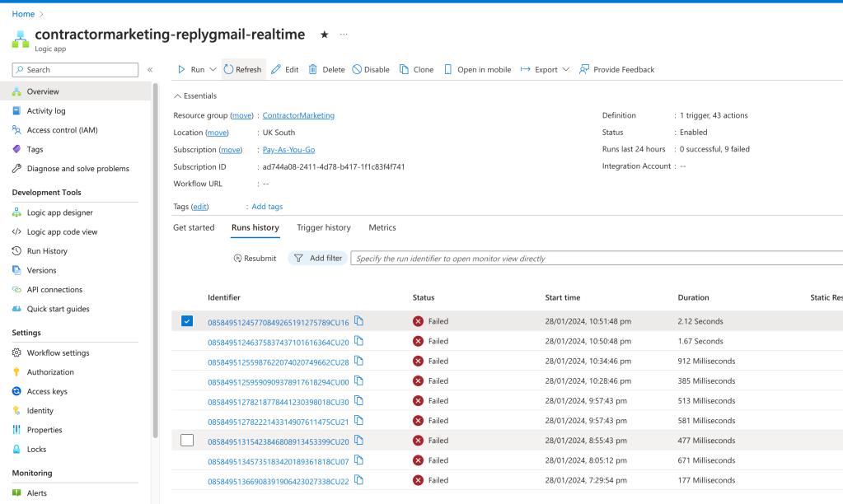
Task: Open Pay-As-You-Go subscription link
Action: pos(288,150)
